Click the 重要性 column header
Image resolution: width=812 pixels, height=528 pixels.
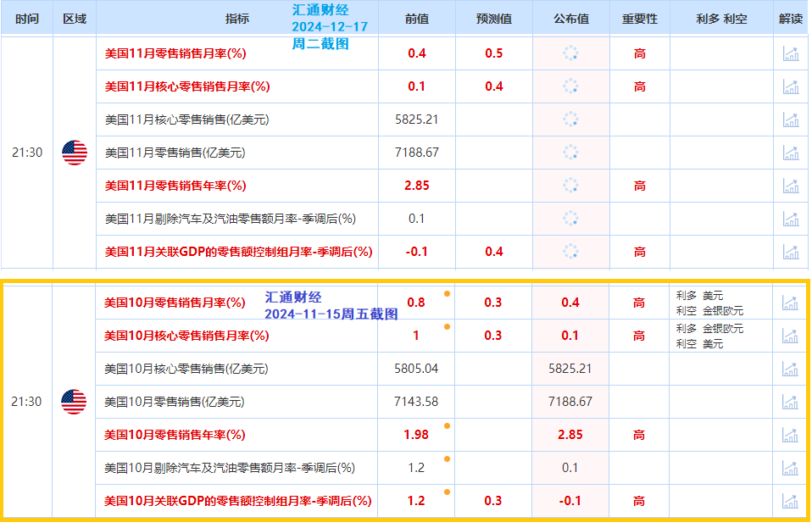(x=639, y=19)
